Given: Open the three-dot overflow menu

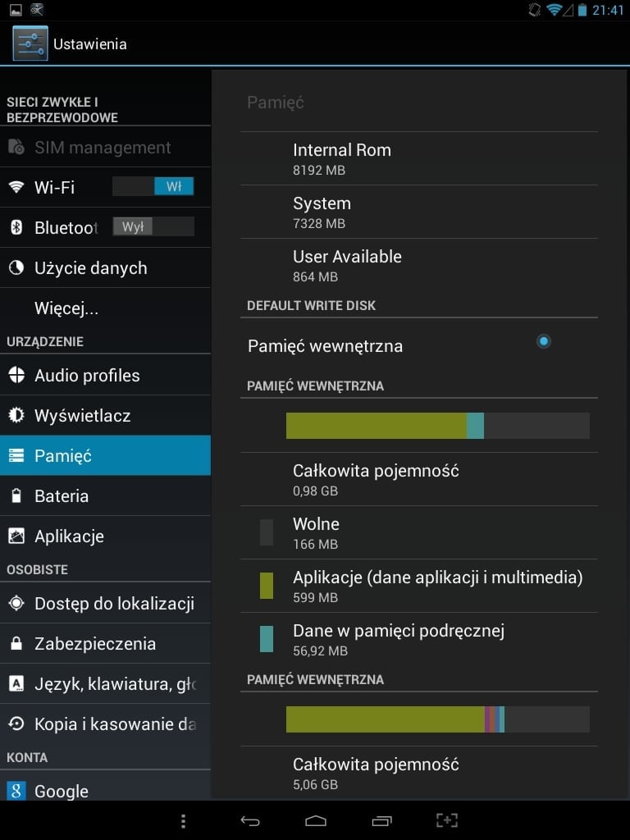Looking at the screenshot, I should tap(183, 820).
